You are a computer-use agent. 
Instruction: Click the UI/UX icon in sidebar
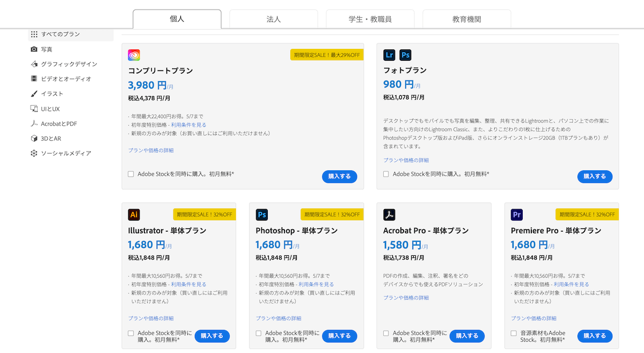[x=34, y=109]
